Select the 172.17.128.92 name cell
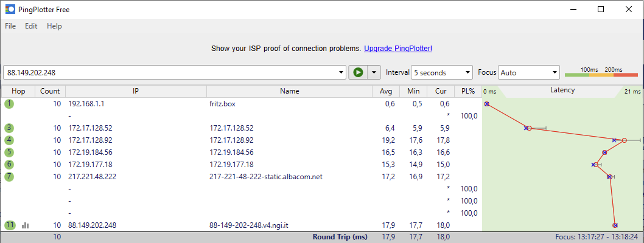 (x=231, y=140)
